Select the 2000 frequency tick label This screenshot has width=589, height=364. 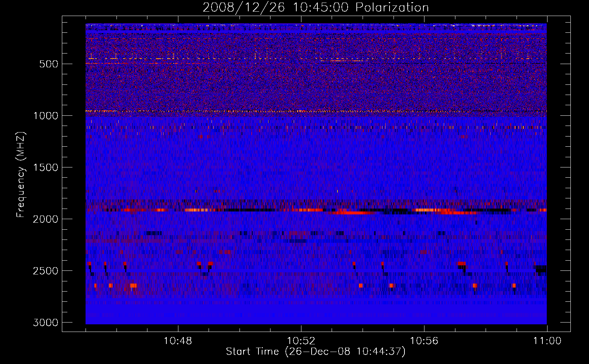pyautogui.click(x=46, y=219)
